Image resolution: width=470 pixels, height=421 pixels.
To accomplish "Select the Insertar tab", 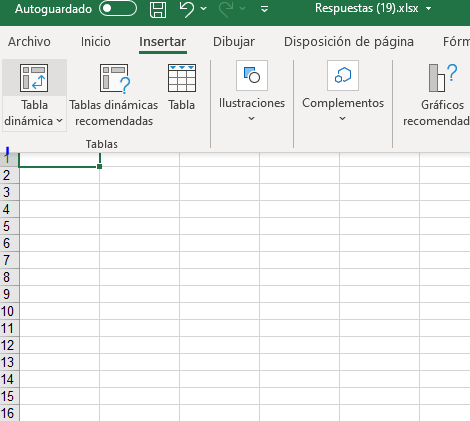I will tap(163, 42).
